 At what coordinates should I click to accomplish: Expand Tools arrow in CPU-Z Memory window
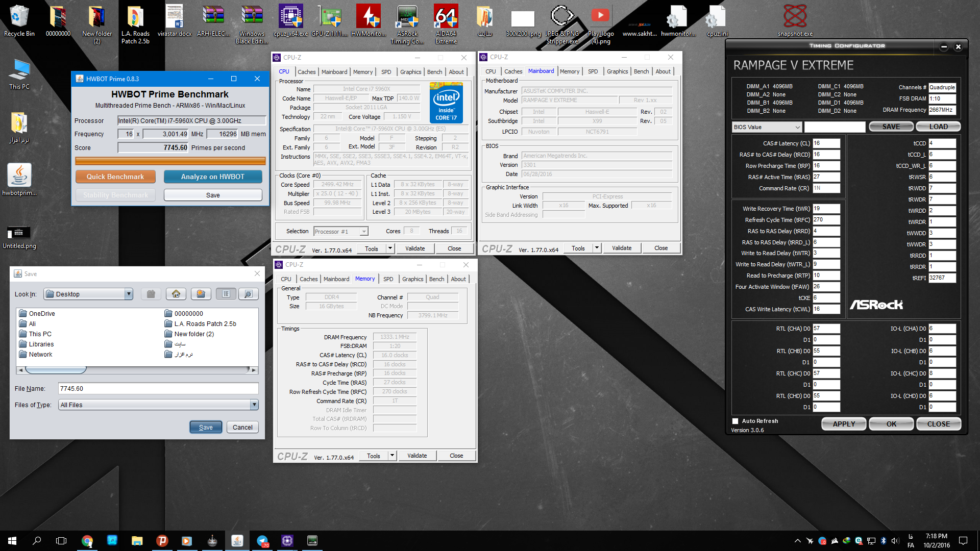pyautogui.click(x=392, y=456)
